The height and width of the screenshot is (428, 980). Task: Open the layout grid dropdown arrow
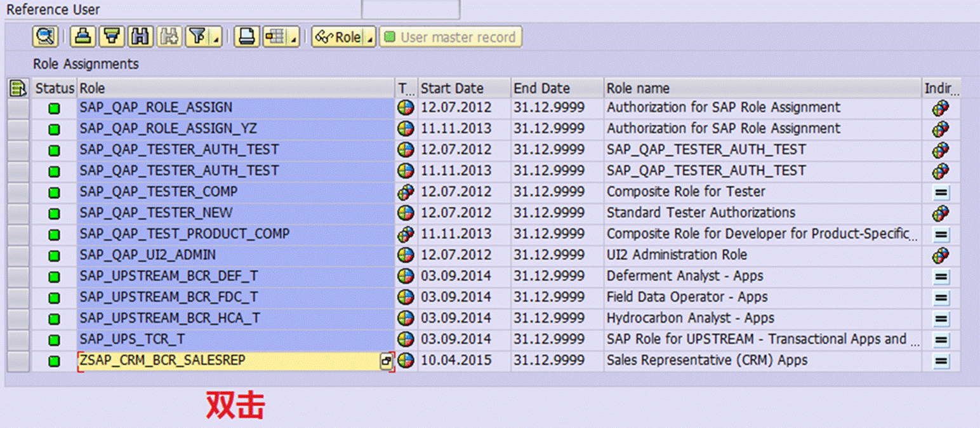coord(293,37)
